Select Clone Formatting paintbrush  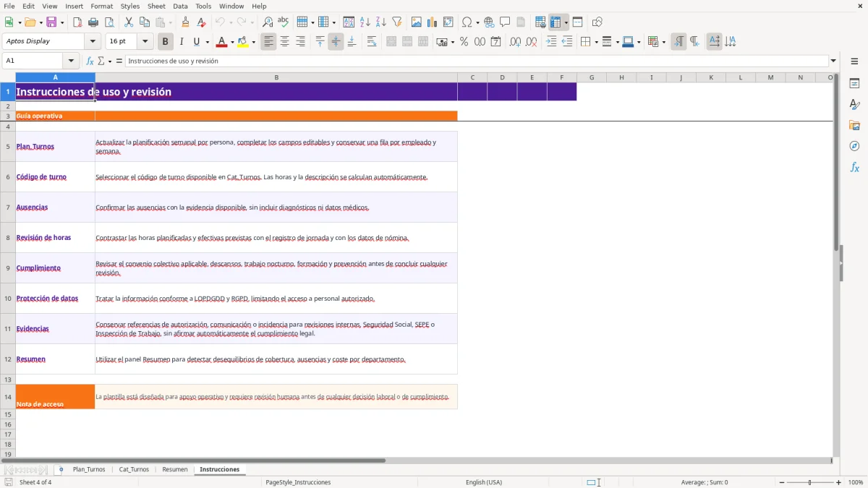tap(186, 22)
